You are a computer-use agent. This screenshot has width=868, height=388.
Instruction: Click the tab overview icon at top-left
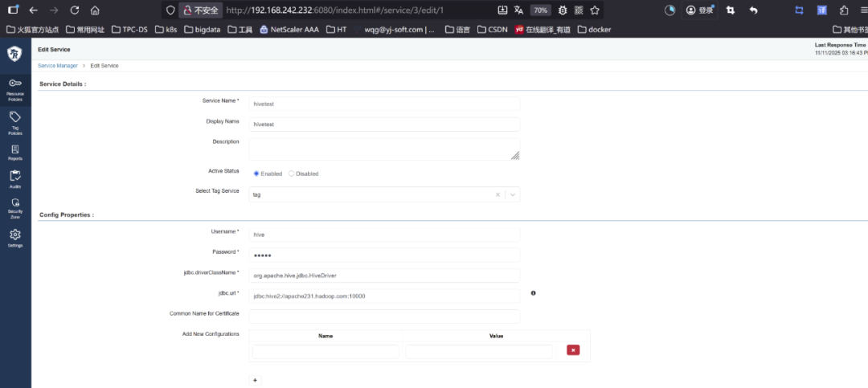click(x=14, y=10)
